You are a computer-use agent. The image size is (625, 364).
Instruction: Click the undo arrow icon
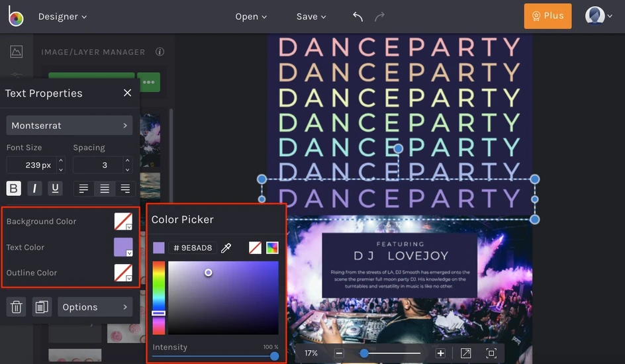click(x=358, y=17)
